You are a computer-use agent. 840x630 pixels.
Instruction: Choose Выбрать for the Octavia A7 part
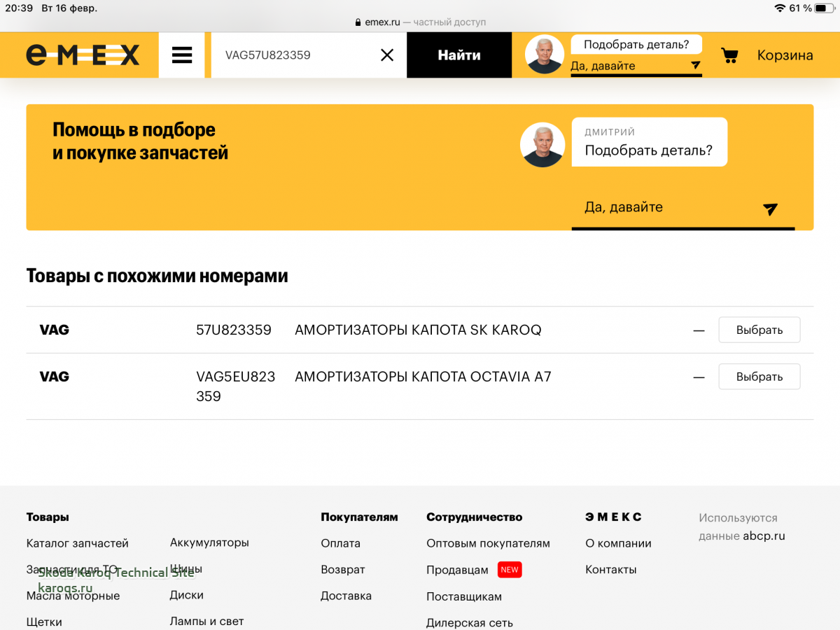point(759,377)
